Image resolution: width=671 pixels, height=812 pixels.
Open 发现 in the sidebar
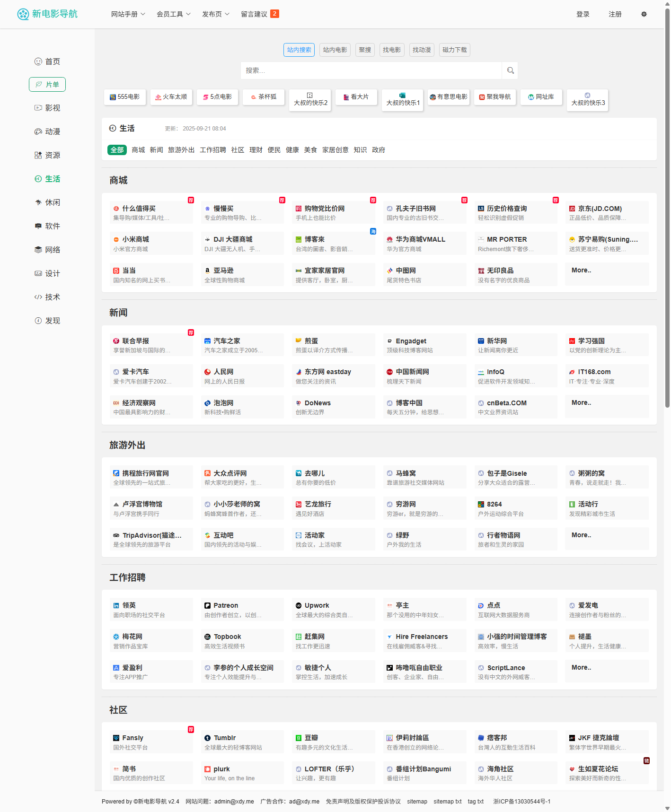(x=47, y=321)
